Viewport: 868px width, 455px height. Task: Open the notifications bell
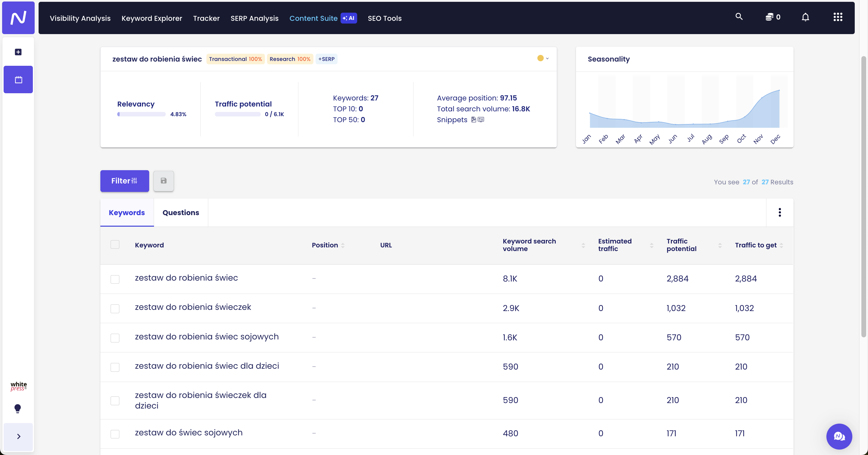point(805,17)
